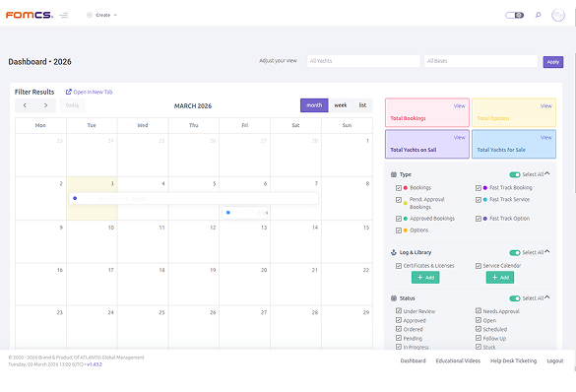The height and width of the screenshot is (392, 576).
Task: Select March 18 calendar cell
Action: (143, 284)
